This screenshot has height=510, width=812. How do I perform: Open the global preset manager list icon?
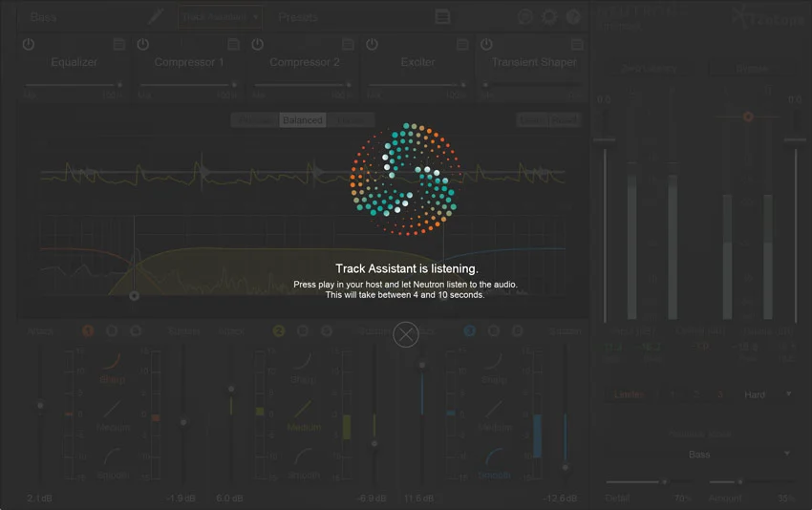pos(442,16)
